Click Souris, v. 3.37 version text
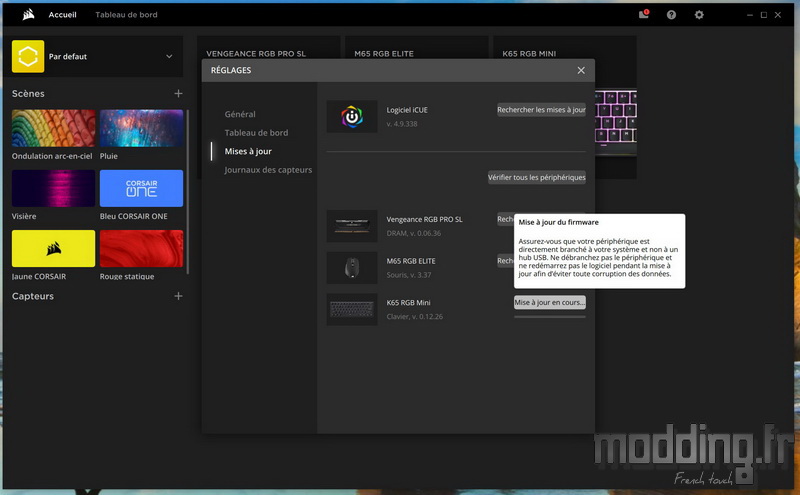Viewport: 800px width, 495px height. [x=409, y=275]
